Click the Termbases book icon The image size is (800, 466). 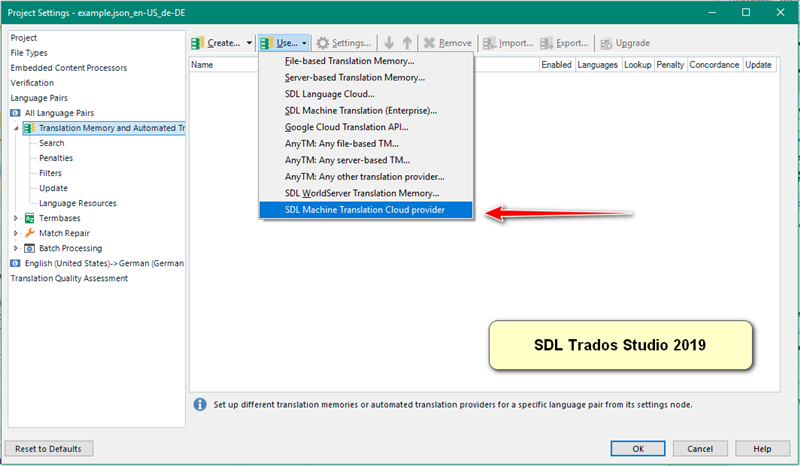30,218
